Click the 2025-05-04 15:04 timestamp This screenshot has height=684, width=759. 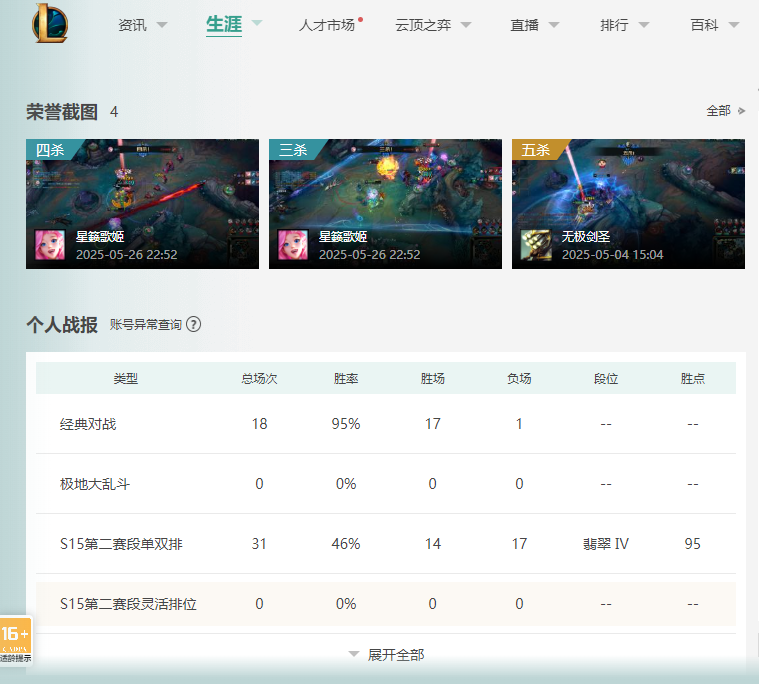coord(612,255)
